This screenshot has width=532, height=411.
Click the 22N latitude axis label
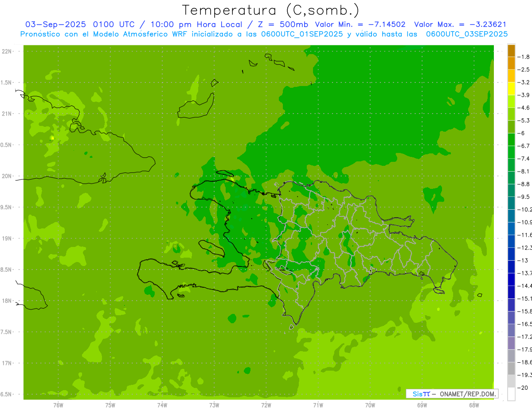click(x=8, y=51)
